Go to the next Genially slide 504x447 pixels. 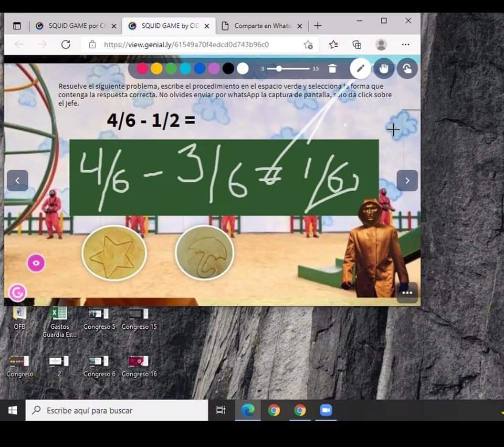point(407,180)
